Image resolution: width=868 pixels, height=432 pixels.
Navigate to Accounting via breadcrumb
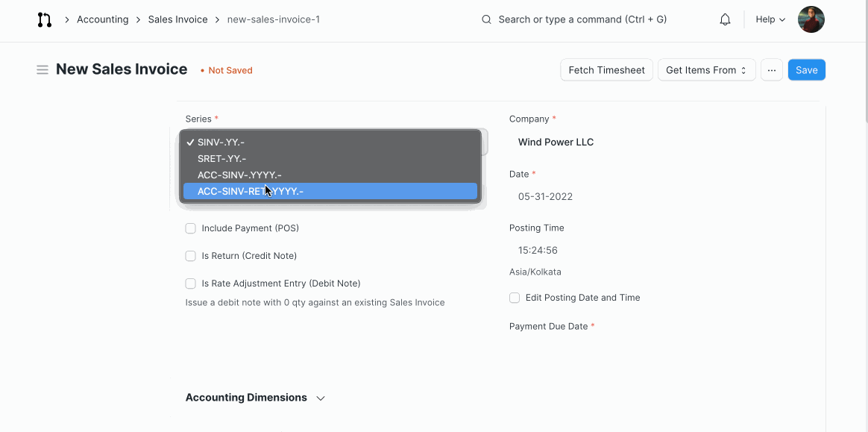102,19
